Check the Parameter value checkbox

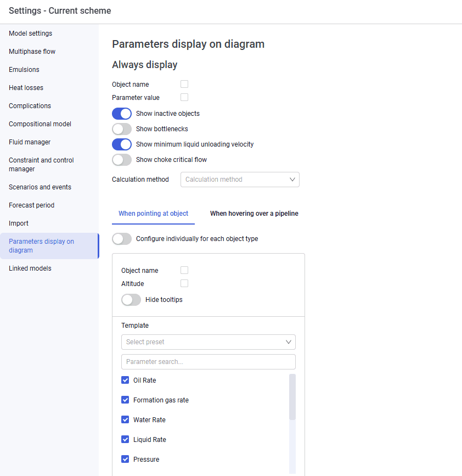[184, 97]
